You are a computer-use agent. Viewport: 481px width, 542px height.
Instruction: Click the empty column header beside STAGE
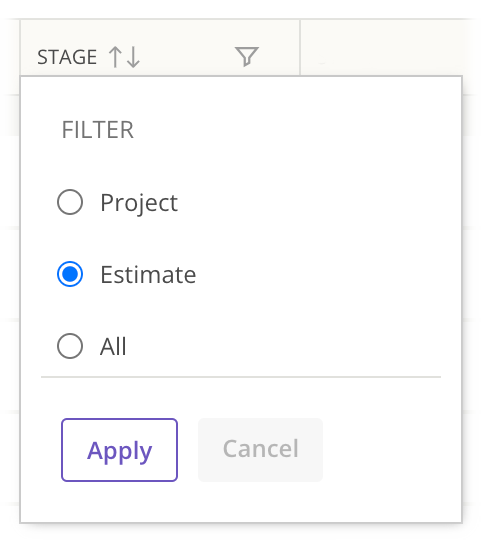click(387, 47)
